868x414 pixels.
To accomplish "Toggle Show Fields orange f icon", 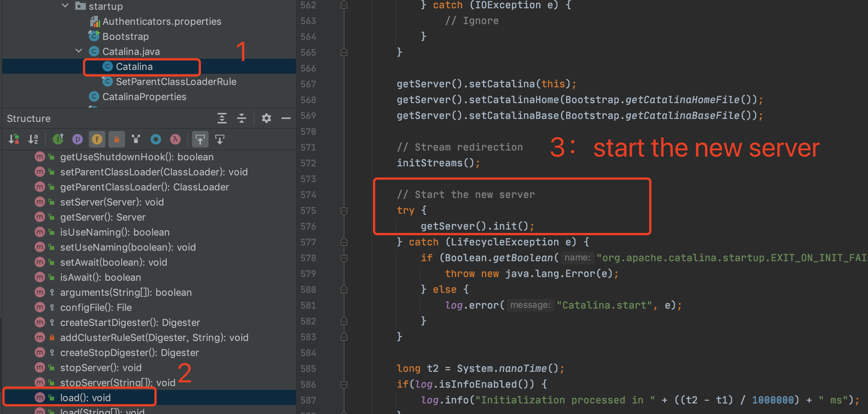I will point(97,139).
